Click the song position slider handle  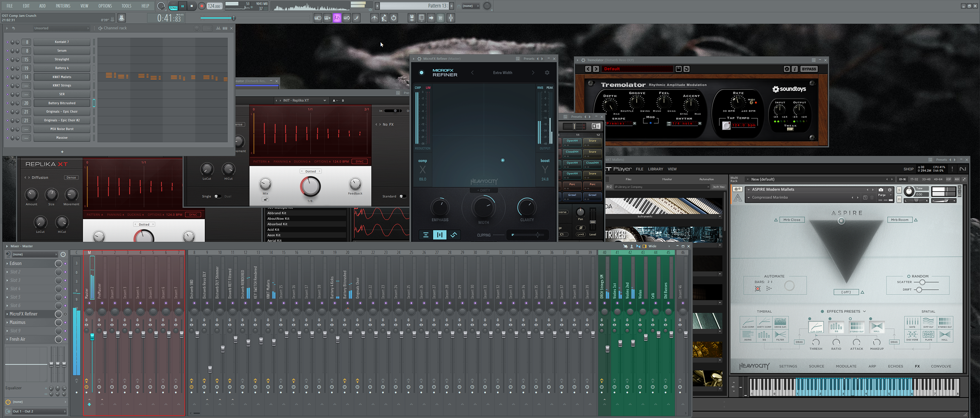(234, 18)
